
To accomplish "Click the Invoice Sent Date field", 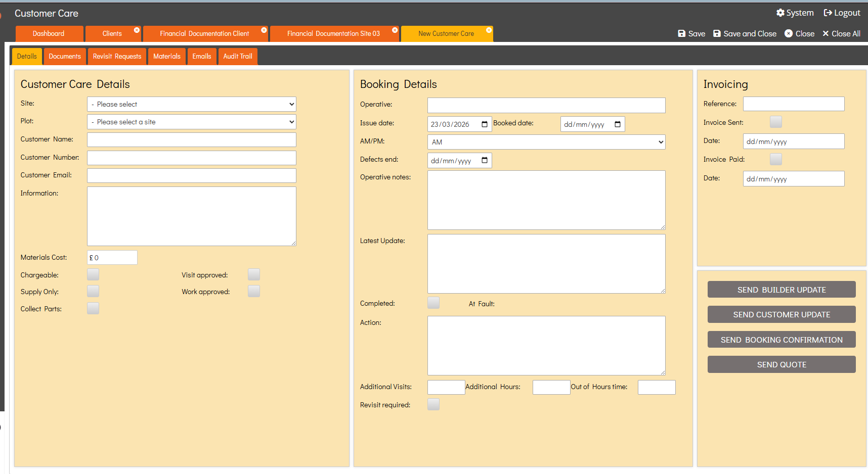I will pyautogui.click(x=794, y=141).
